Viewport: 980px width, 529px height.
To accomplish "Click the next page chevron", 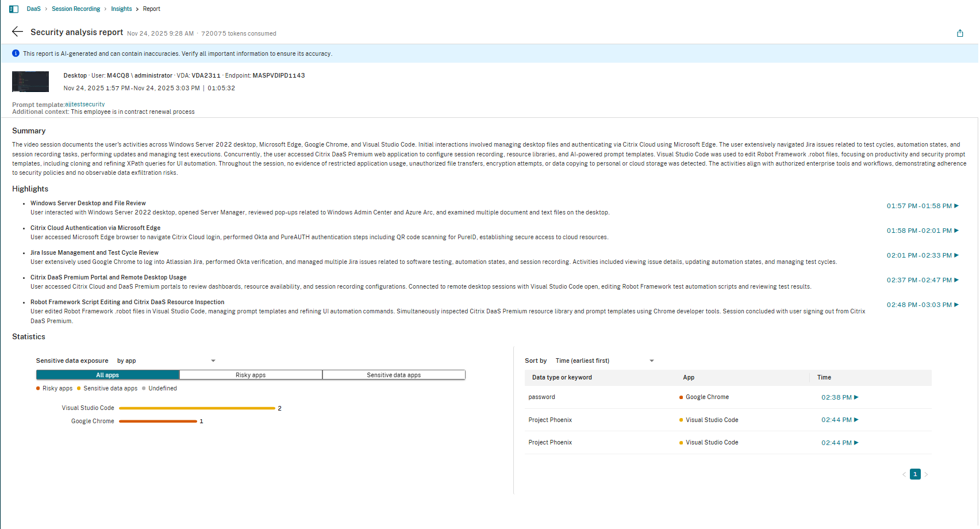I will 926,474.
